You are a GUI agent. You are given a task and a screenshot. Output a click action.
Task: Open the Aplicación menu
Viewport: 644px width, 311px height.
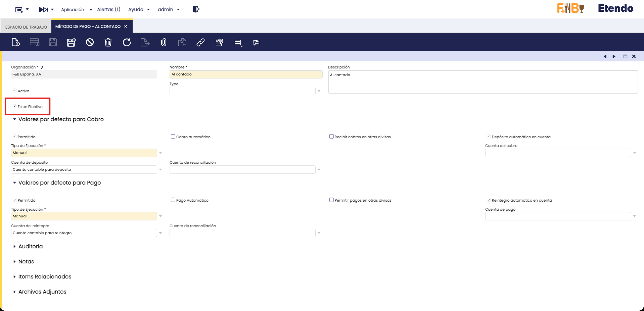click(x=76, y=9)
